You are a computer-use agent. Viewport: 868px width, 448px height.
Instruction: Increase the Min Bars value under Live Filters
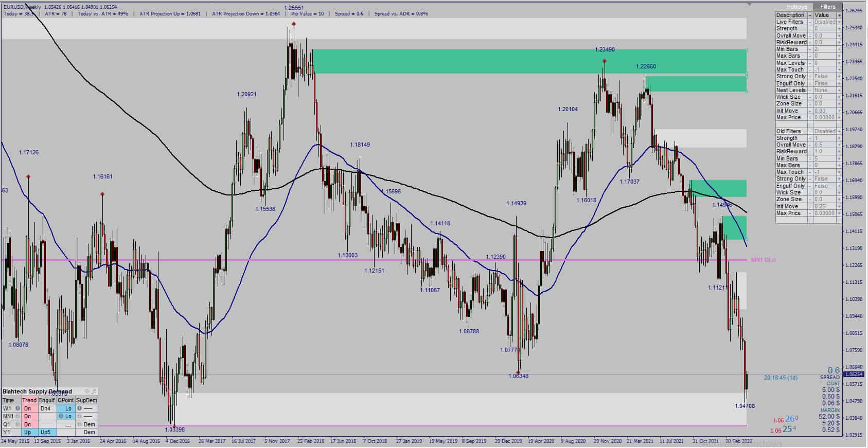tap(839, 49)
